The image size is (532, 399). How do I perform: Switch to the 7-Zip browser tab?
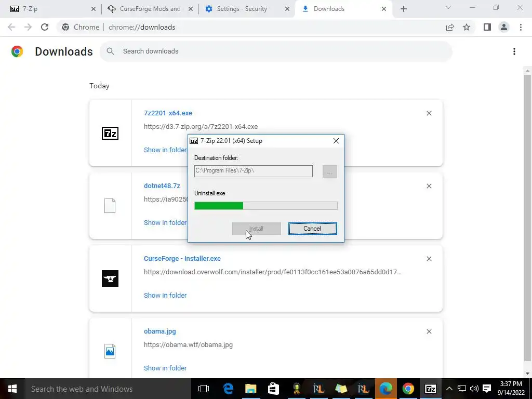click(x=51, y=9)
